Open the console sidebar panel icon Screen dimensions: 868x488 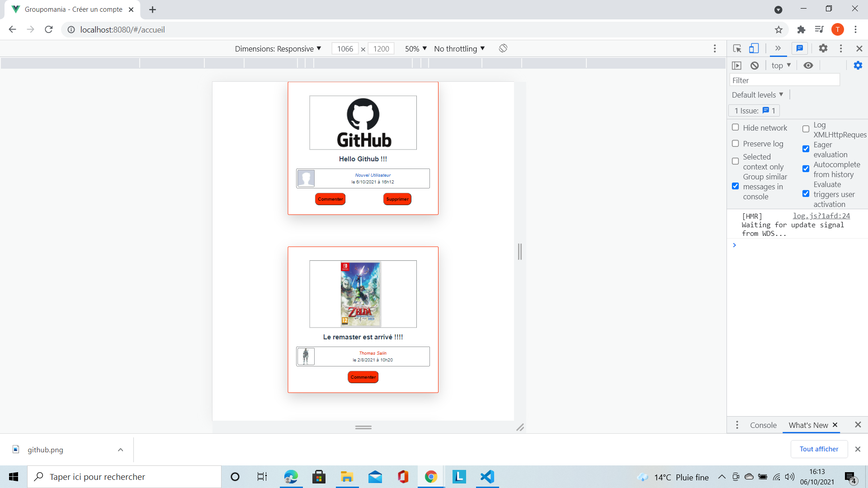737,65
